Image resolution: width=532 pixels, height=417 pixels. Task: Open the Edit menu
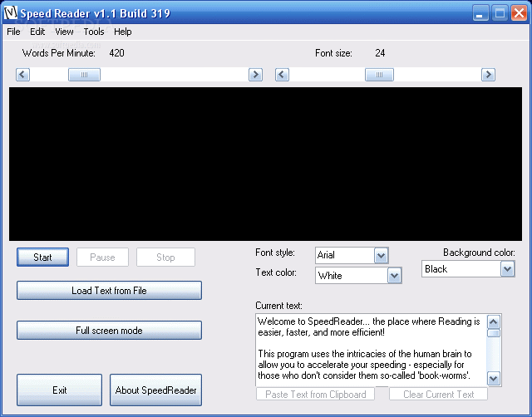coord(37,32)
